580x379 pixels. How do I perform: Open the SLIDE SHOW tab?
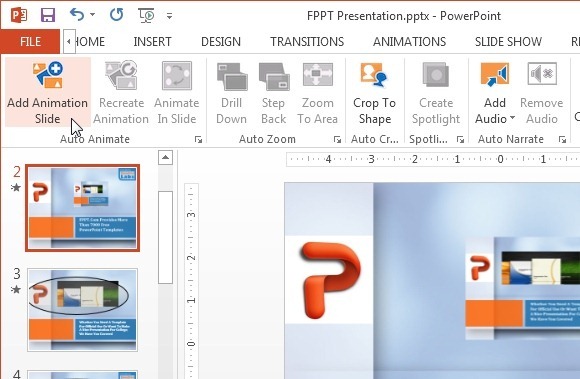tap(508, 41)
